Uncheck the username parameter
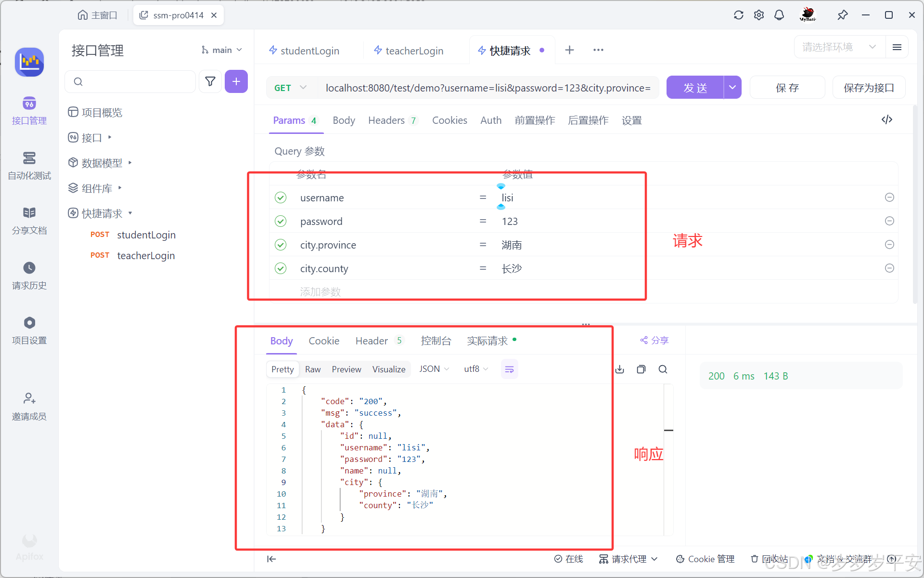Viewport: 924px width, 578px height. tap(281, 197)
